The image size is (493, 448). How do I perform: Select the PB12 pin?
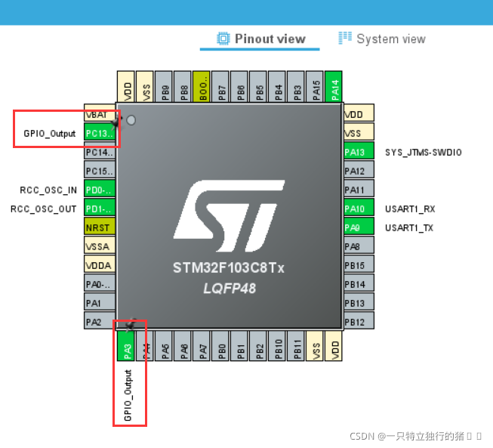tap(359, 322)
